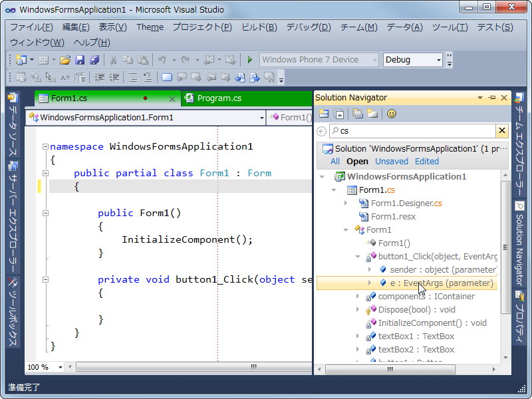This screenshot has width=532, height=399.
Task: Collapse the button1_Click tree node
Action: [x=358, y=257]
